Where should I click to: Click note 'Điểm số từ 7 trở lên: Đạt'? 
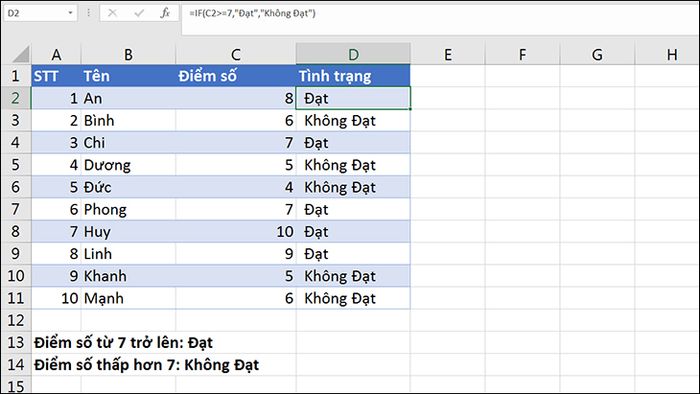click(x=123, y=342)
